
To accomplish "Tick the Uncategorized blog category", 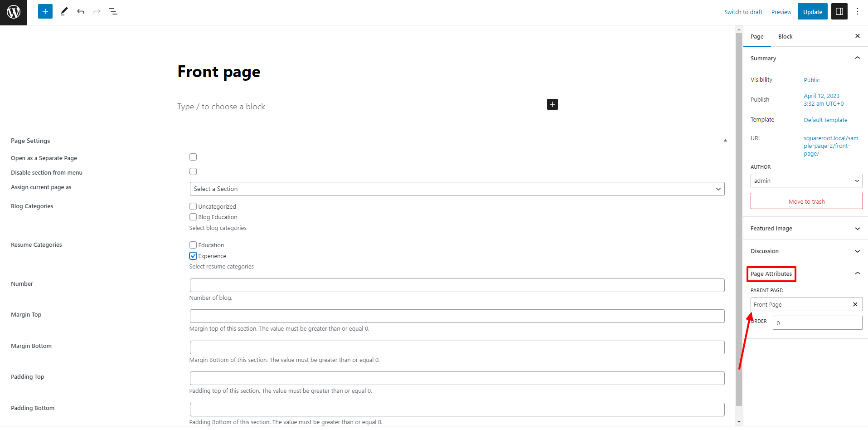I will (x=193, y=206).
